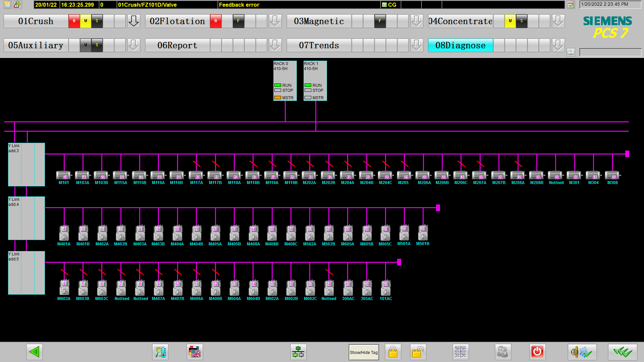Click the RACK 0 410-5H CPU status block
Image resolution: width=644 pixels, height=362 pixels.
(285, 80)
